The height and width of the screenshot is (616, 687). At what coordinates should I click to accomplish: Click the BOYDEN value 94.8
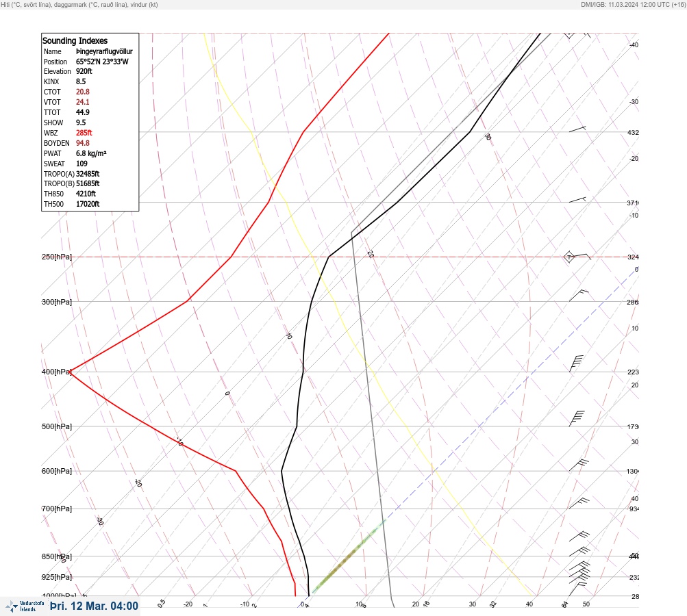pos(82,143)
